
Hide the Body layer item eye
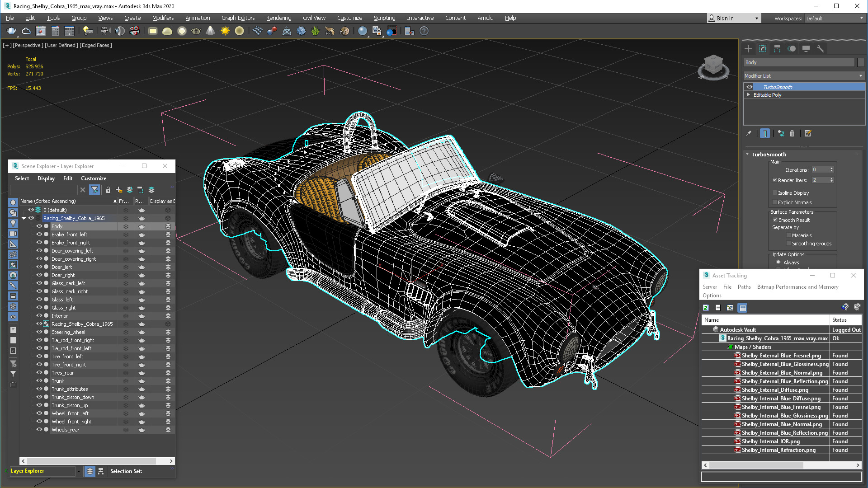point(39,226)
